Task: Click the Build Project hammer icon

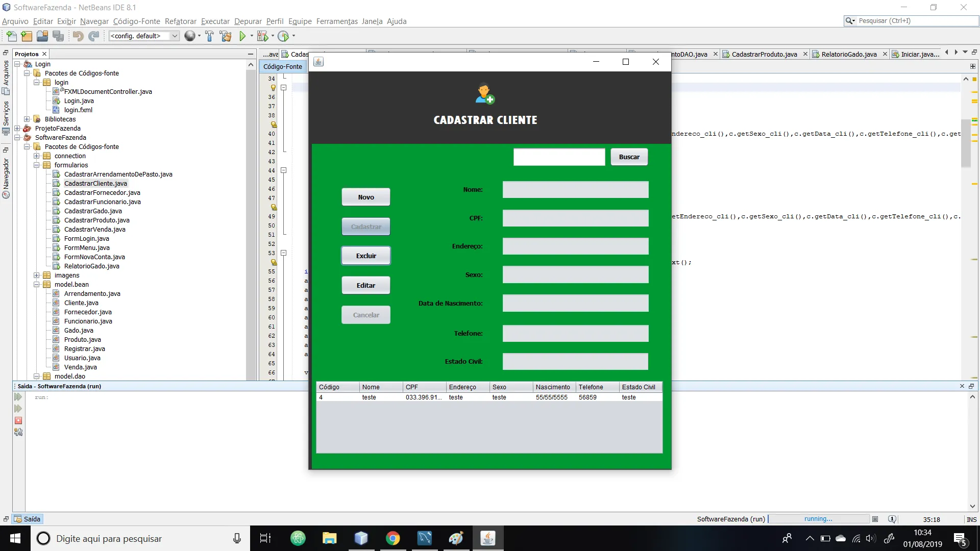Action: (209, 36)
